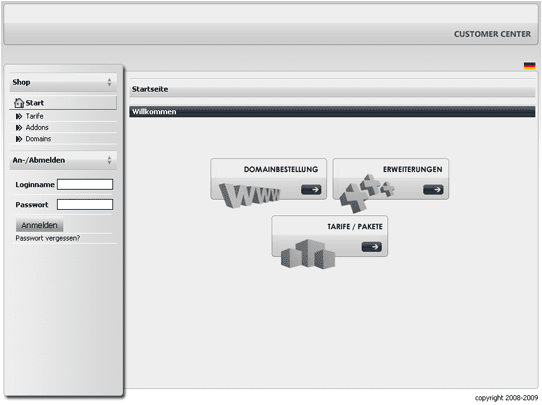Click the arrow icon beside Addons
Image resolution: width=542 pixels, height=405 pixels.
[x=19, y=128]
